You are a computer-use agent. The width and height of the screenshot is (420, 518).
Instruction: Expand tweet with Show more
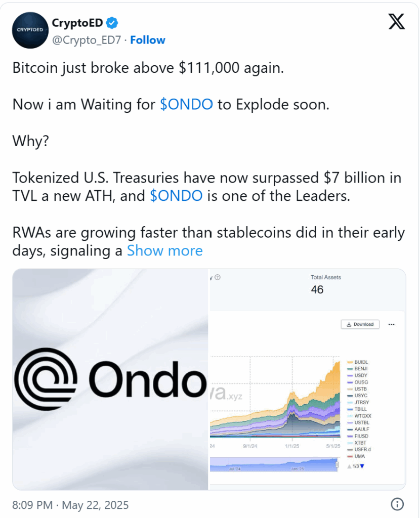pos(164,251)
